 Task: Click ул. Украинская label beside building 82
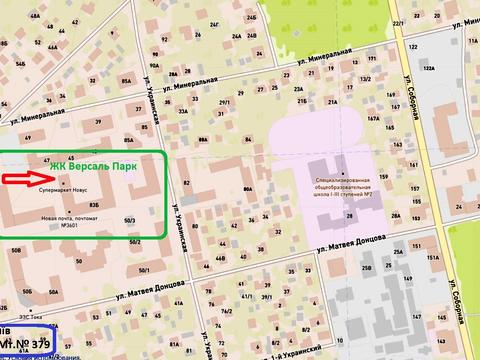coord(181,228)
